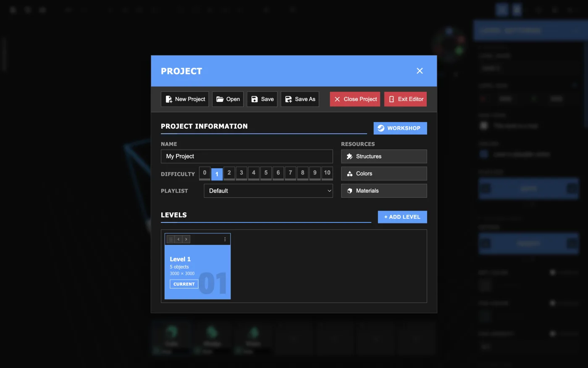Image resolution: width=588 pixels, height=368 pixels.
Task: Click the project Name field
Action: (247, 156)
